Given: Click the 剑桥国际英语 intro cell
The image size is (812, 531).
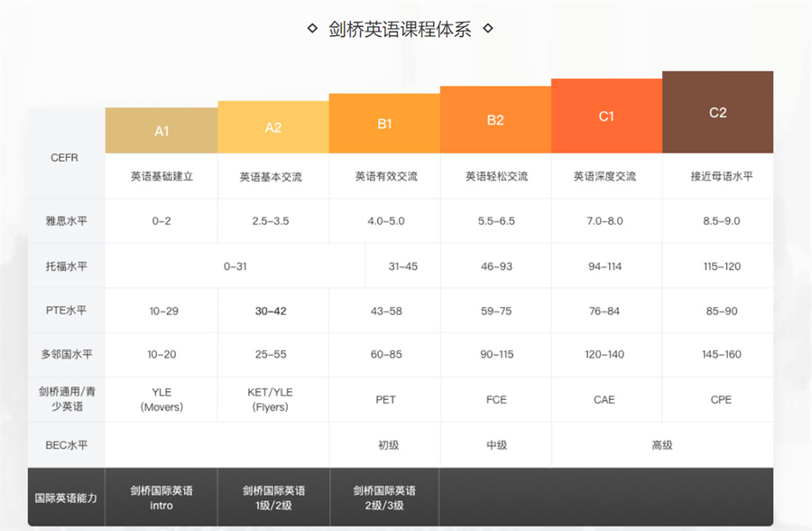Looking at the screenshot, I should pos(161,498).
